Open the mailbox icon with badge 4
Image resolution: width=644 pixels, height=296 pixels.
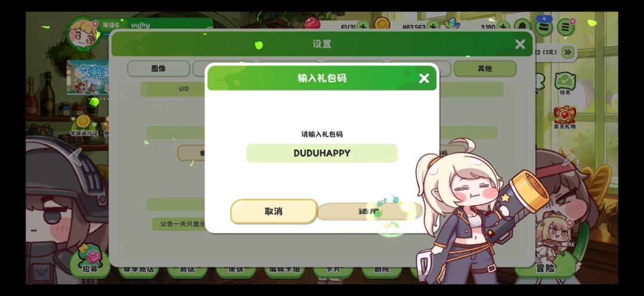pos(544,26)
